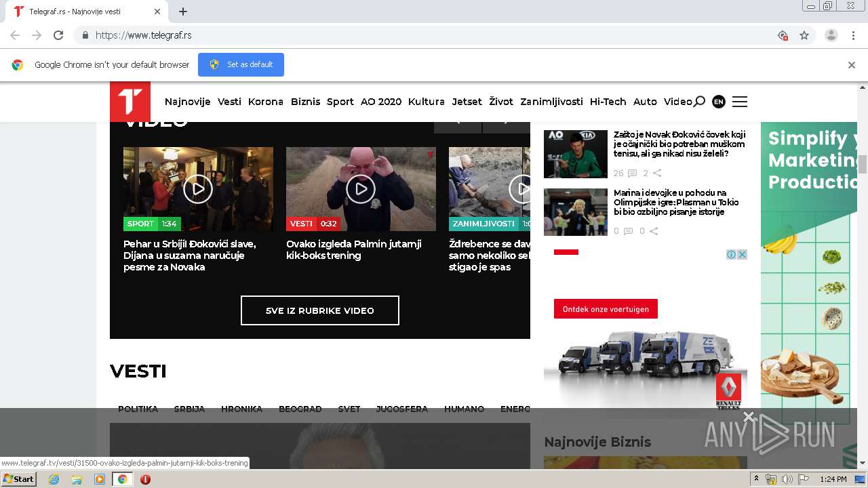Open Zašto je Novak Đoković article link

tap(679, 144)
